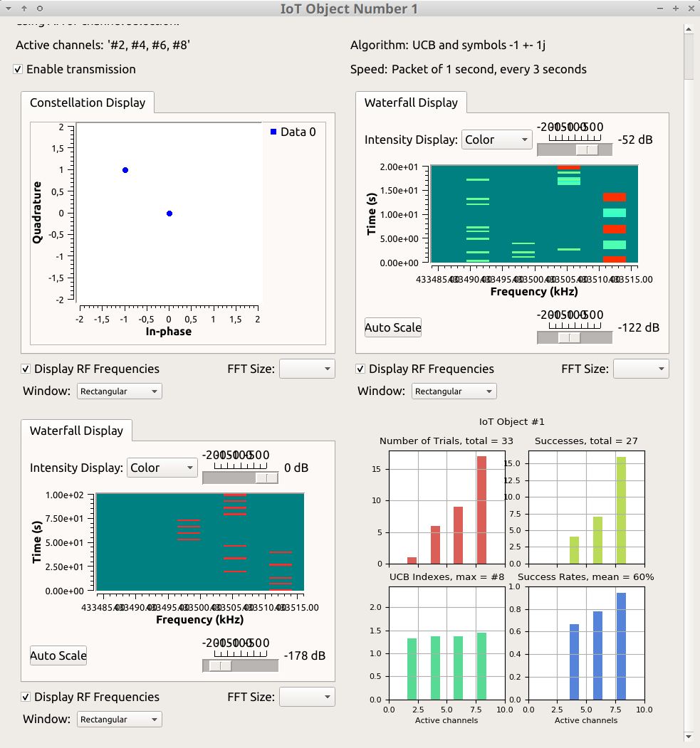The width and height of the screenshot is (700, 748).
Task: Open the window menu icon in title bar
Action: 9,9
